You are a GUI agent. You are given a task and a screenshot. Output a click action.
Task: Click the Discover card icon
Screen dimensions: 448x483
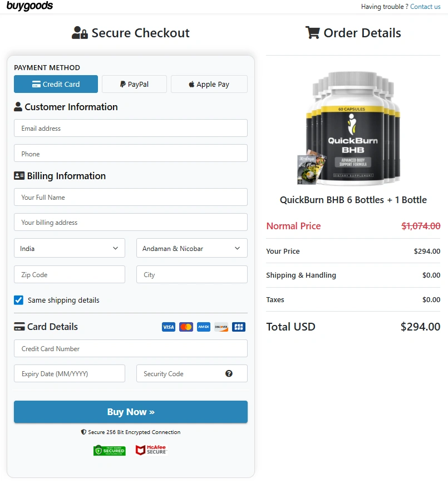tap(221, 327)
